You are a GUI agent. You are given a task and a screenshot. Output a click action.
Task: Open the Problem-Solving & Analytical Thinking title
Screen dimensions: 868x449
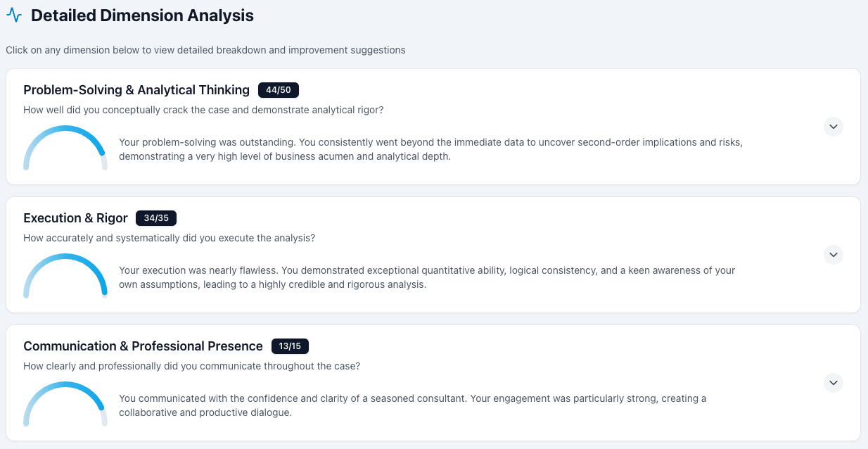coord(136,90)
